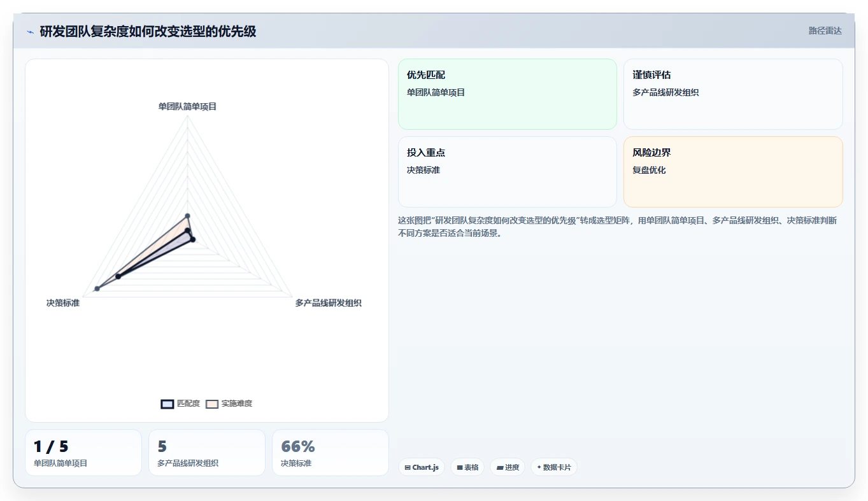Viewport: 868px width, 501px height.
Task: Open the 优先匹配 card
Action: click(x=508, y=94)
